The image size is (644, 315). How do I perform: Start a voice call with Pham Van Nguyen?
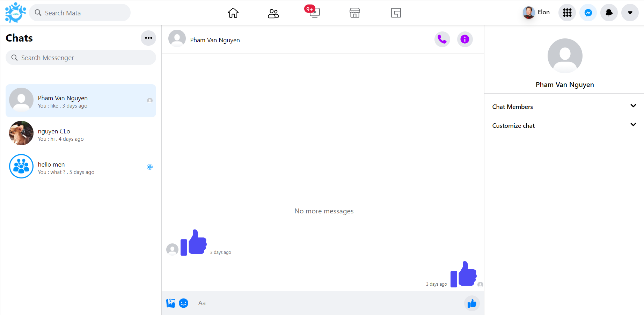[x=442, y=39]
